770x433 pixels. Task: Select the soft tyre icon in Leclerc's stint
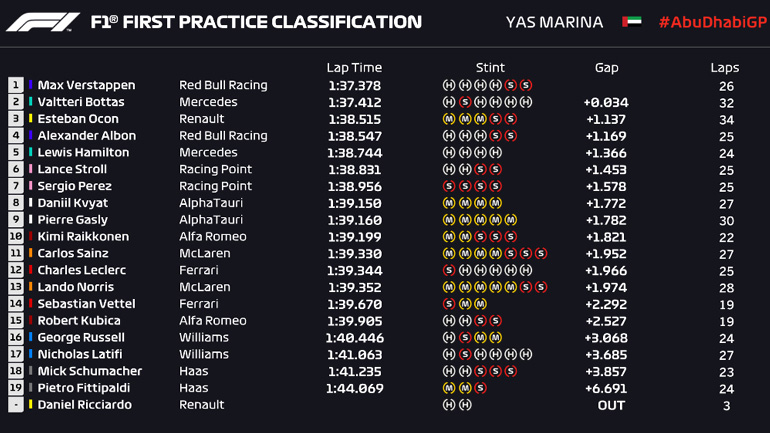point(449,270)
